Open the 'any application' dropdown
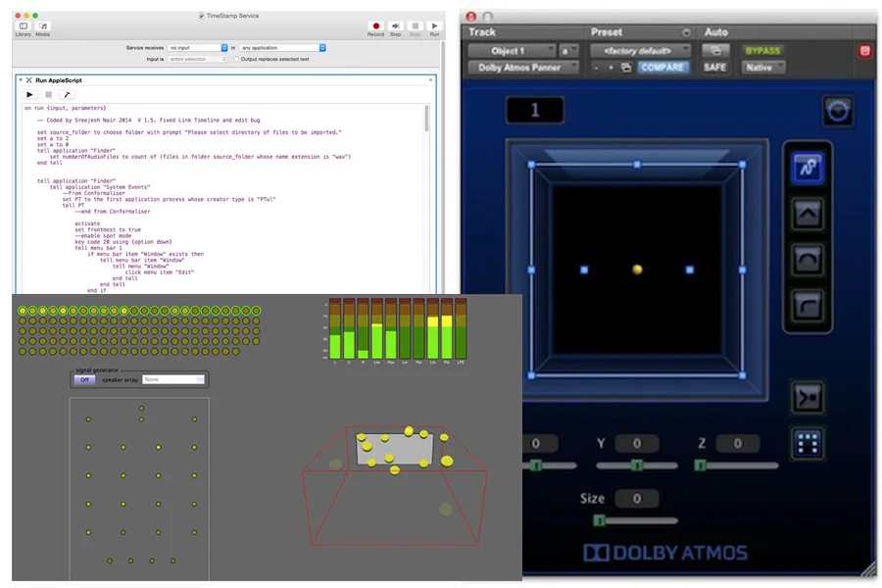This screenshot has height=588, width=882. [282, 48]
